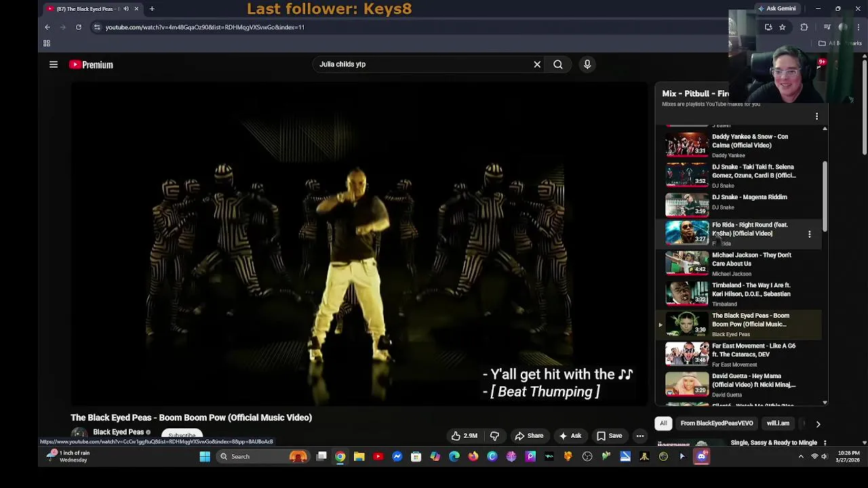Click the youtube.com address bar URL
868x488 pixels.
point(205,27)
